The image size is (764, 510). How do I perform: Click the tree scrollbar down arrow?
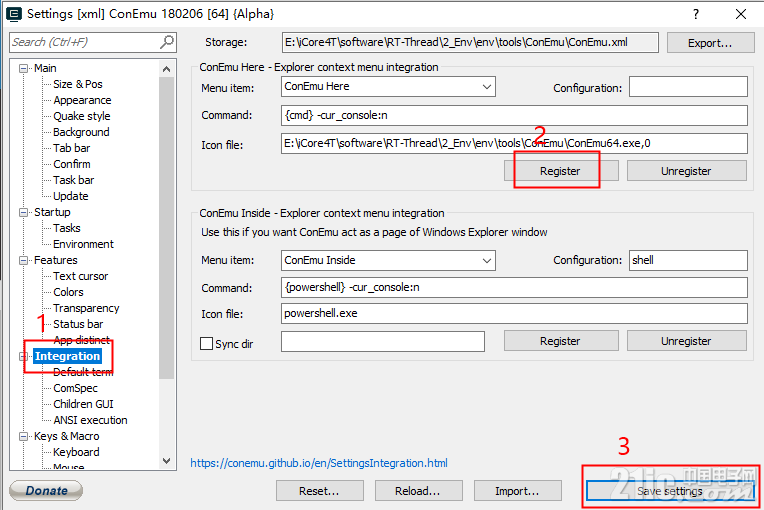(167, 461)
